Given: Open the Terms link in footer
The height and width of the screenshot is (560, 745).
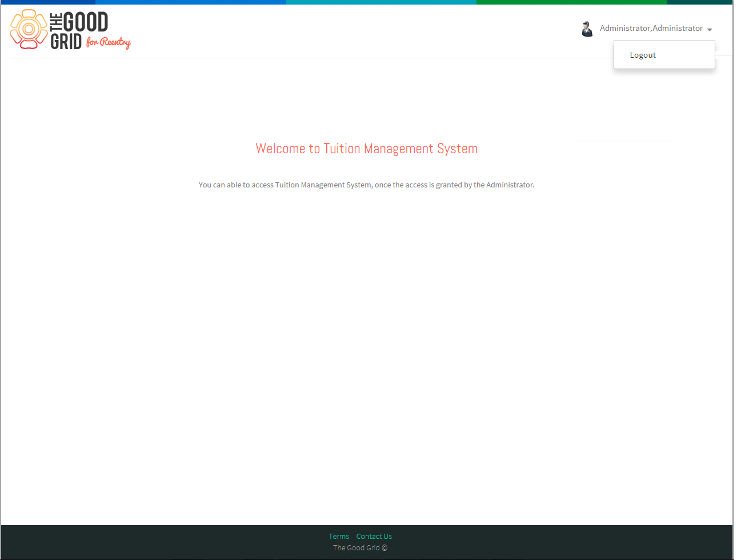Looking at the screenshot, I should pos(339,536).
